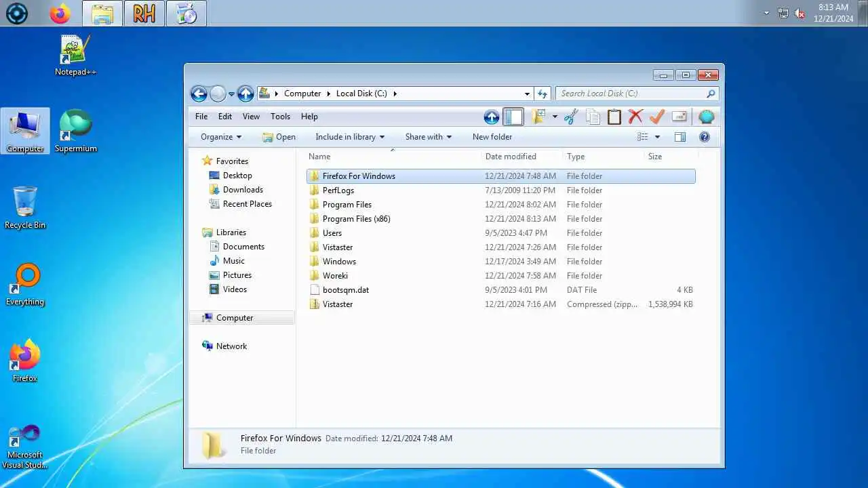
Task: Open the Help menu
Action: click(309, 117)
